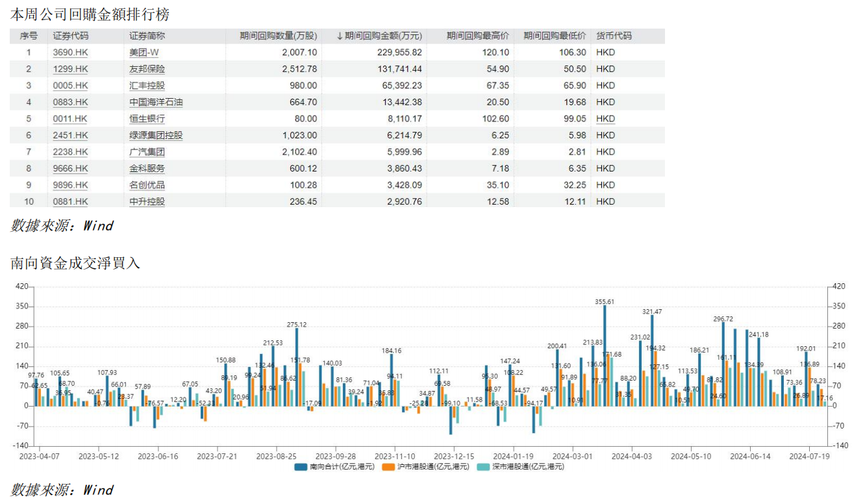Open stock code 9666.HK
Screen dimensions: 852x504
pos(70,168)
